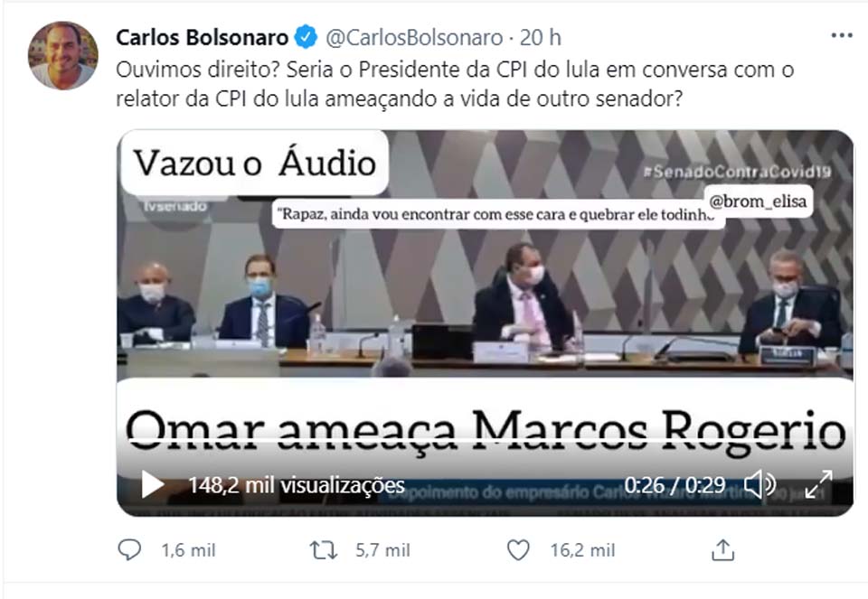The image size is (868, 599).
Task: Open Carlos Bolsonaro's profile picture
Action: (x=63, y=55)
